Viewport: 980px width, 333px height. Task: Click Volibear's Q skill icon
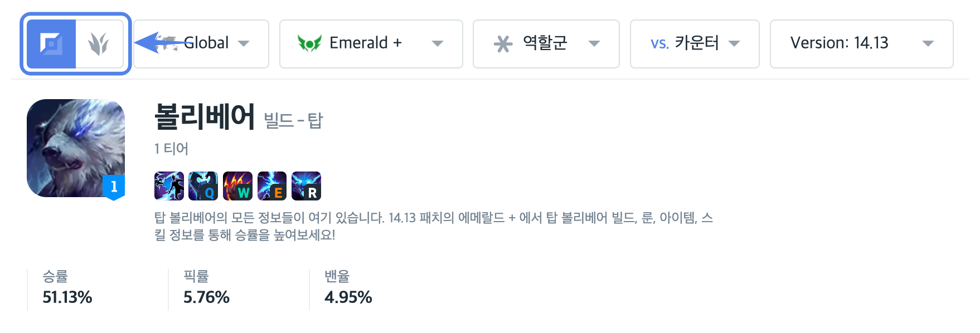203,186
